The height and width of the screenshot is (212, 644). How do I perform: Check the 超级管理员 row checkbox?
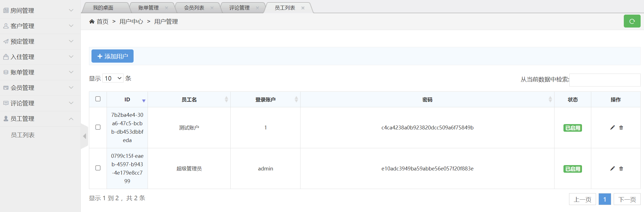pos(98,168)
